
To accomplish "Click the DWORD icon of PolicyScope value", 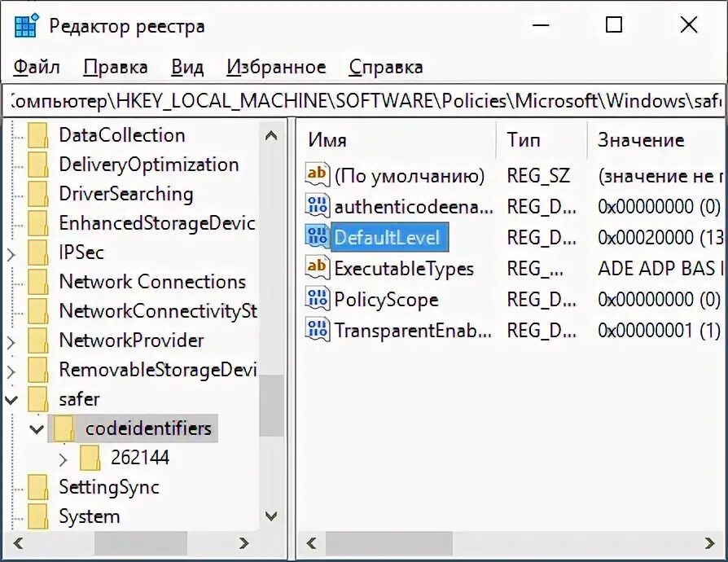I will tap(317, 299).
